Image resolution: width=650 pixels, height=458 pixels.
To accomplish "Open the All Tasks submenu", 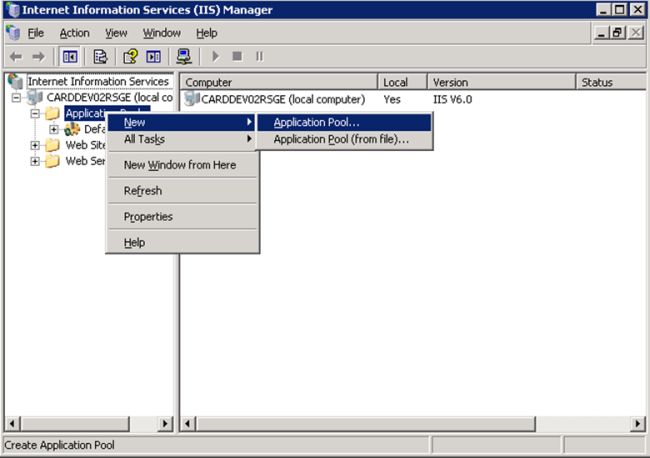I will pyautogui.click(x=182, y=139).
